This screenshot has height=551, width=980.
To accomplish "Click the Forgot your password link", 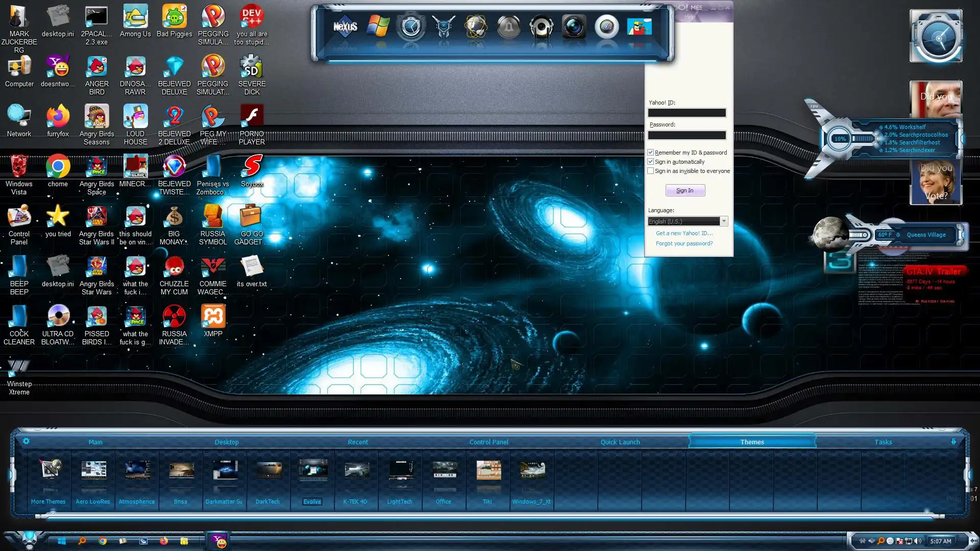I will coord(684,243).
